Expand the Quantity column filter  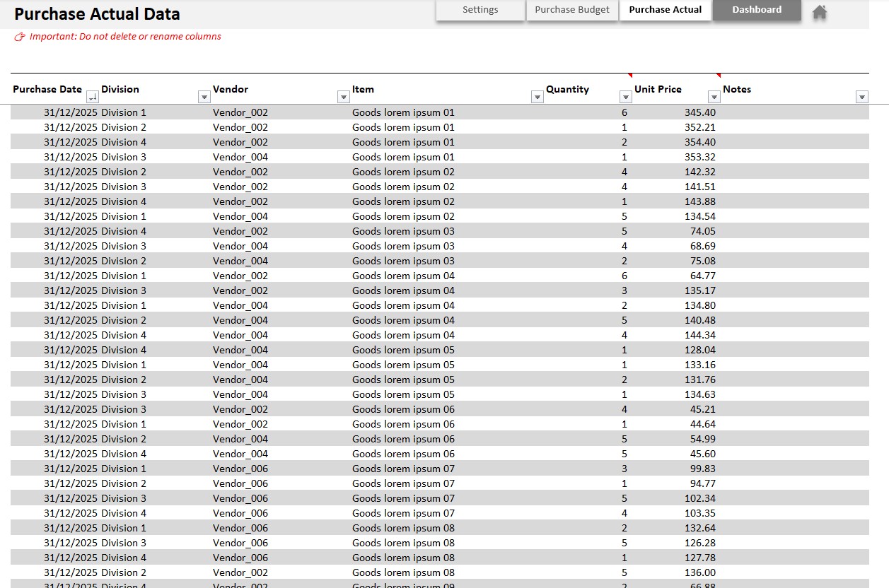click(625, 97)
